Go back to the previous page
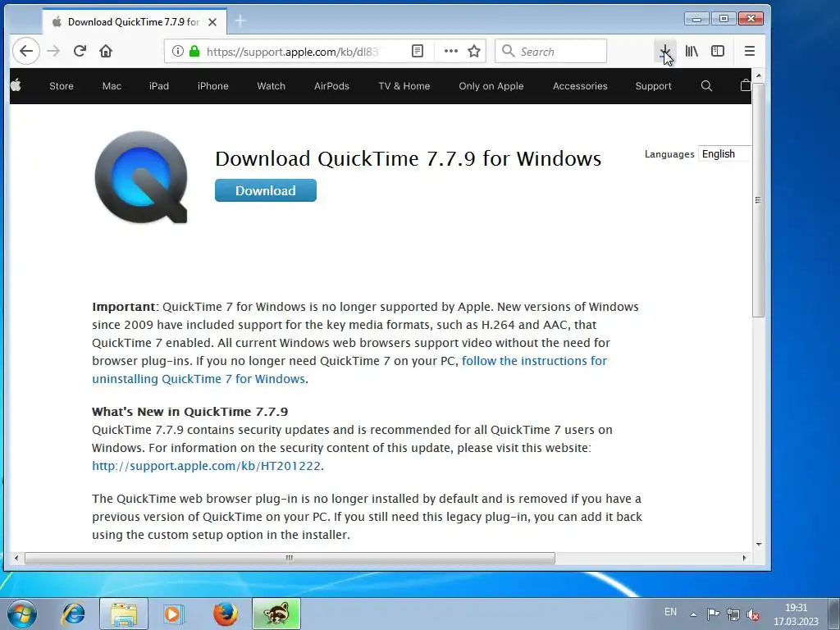Image resolution: width=840 pixels, height=630 pixels. point(25,52)
